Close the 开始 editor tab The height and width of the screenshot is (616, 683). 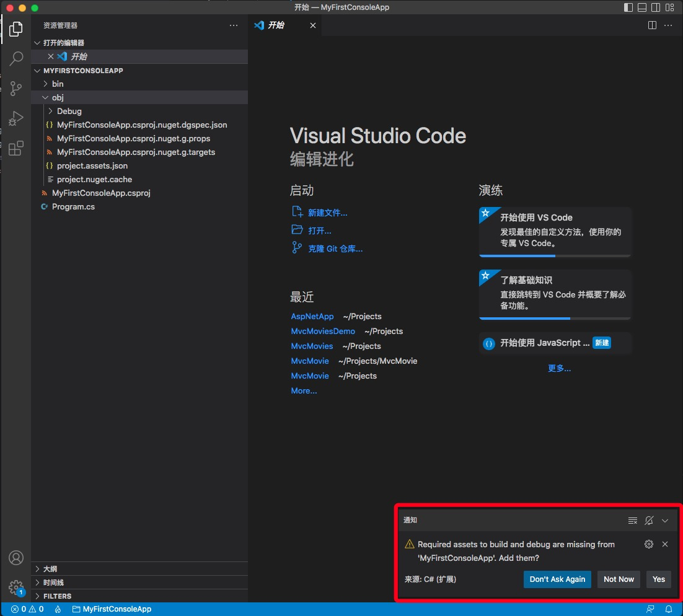point(313,25)
